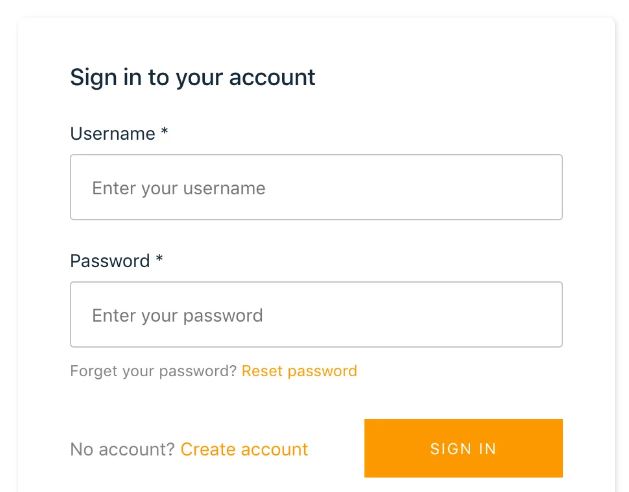The width and height of the screenshot is (629, 492).
Task: Follow the Create account link
Action: (x=244, y=449)
